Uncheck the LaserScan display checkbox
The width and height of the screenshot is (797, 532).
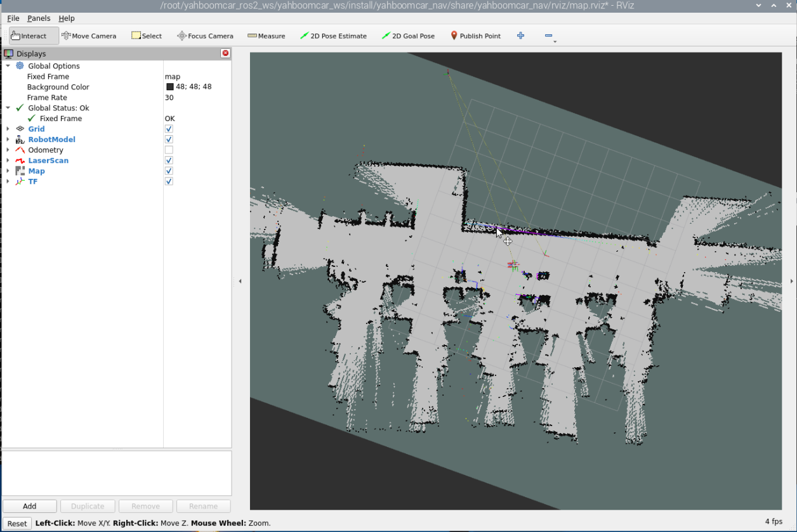pos(169,160)
